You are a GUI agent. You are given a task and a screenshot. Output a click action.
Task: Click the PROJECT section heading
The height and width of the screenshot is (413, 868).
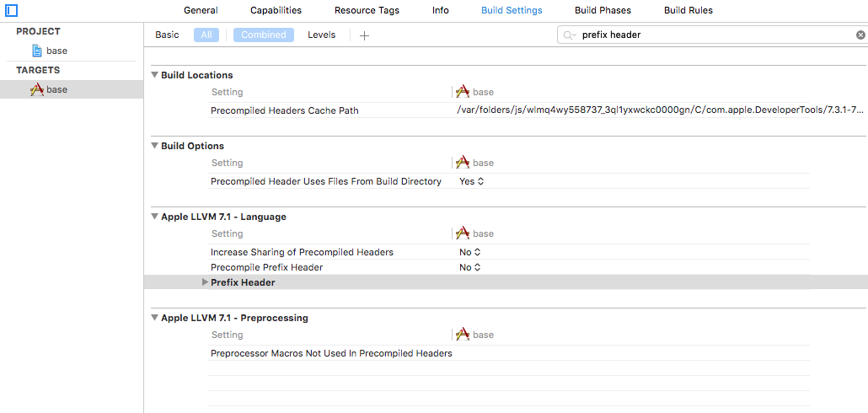pyautogui.click(x=38, y=31)
